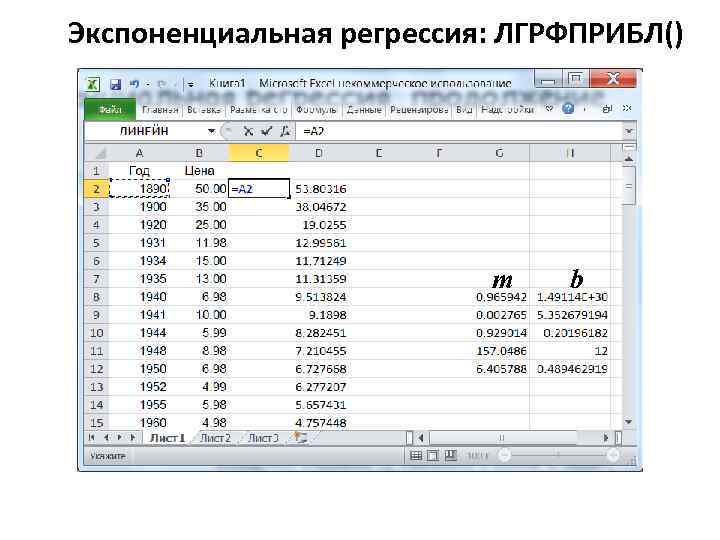This screenshot has height=540, width=720.
Task: Open the Разметка страницы ribbon tab
Action: (259, 110)
